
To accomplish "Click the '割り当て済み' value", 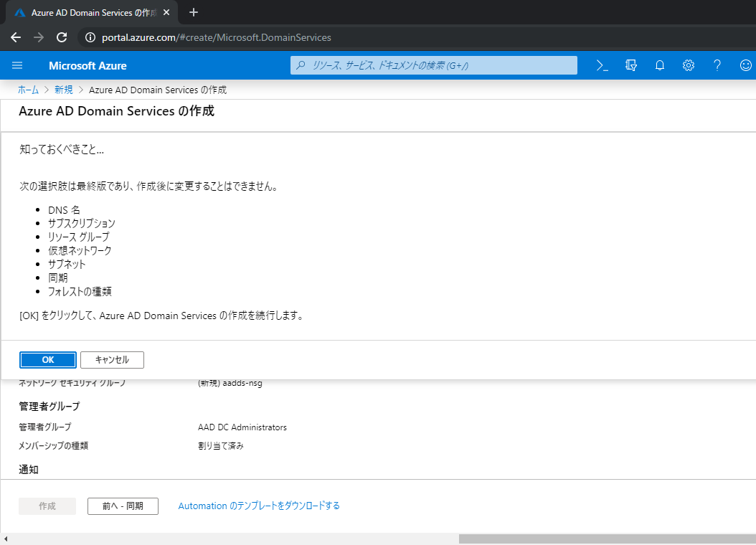I will point(221,446).
